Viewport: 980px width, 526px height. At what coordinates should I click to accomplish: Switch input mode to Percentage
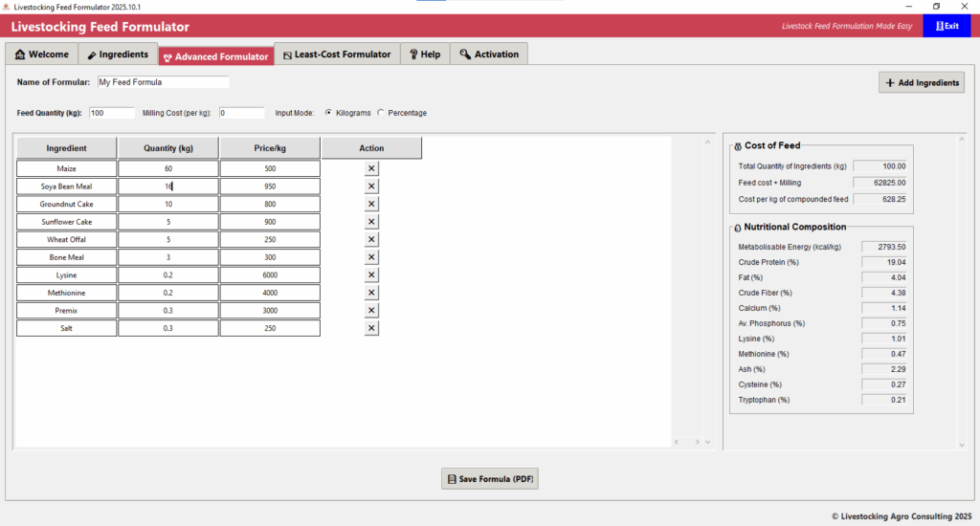381,113
